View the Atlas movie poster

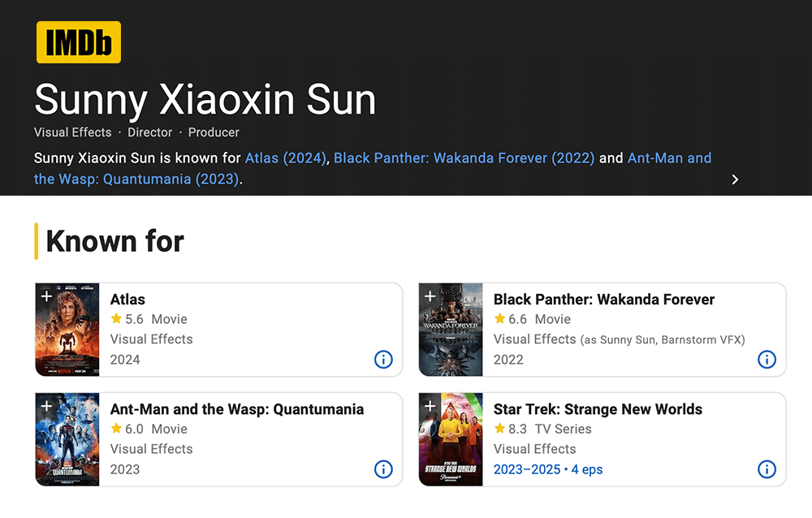(x=67, y=330)
